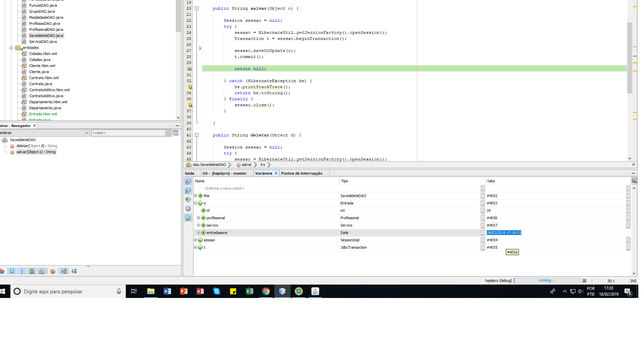Viewport: 644px width, 362px height.
Task: Open variable formatters settings wrench icon
Action: point(188,209)
